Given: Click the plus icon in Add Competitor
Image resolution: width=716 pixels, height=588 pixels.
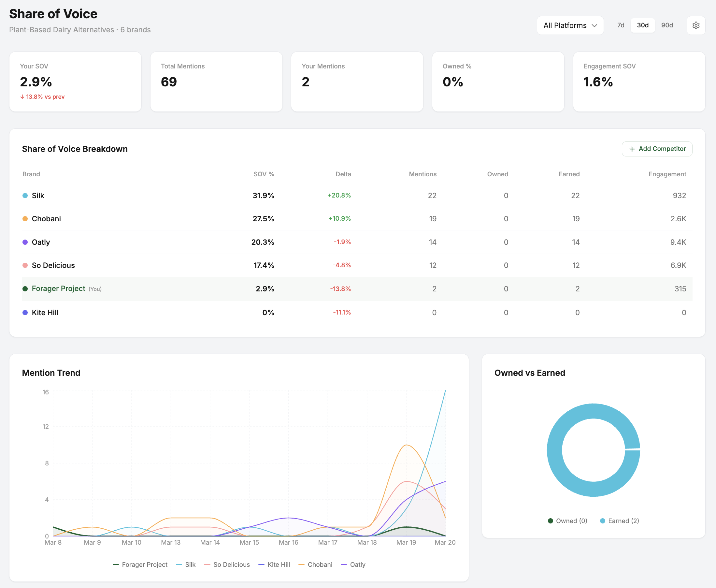Looking at the screenshot, I should tap(631, 149).
